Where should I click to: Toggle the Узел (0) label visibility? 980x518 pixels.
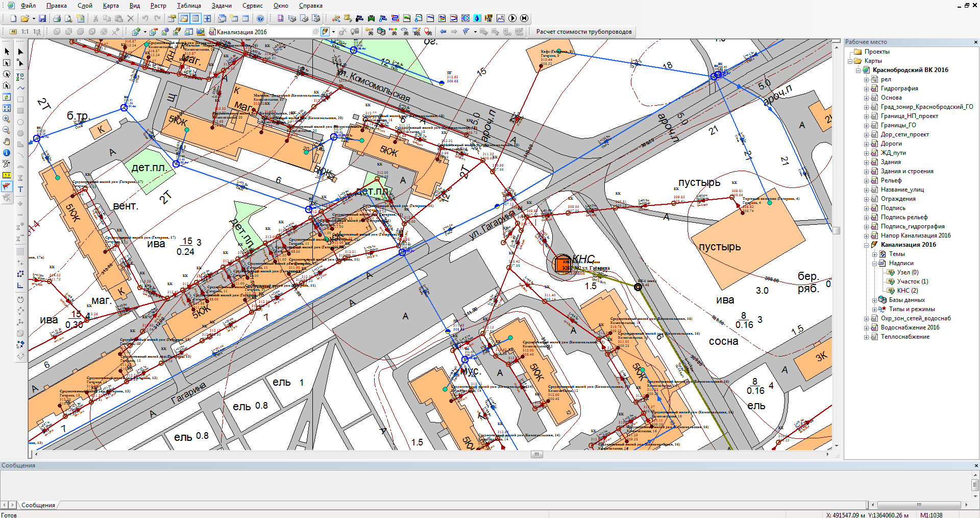891,272
